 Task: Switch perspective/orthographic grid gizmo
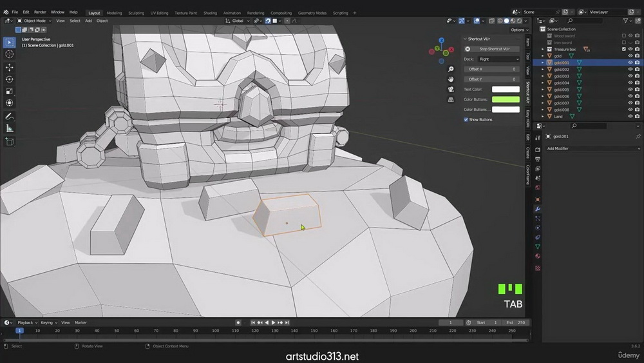451,99
